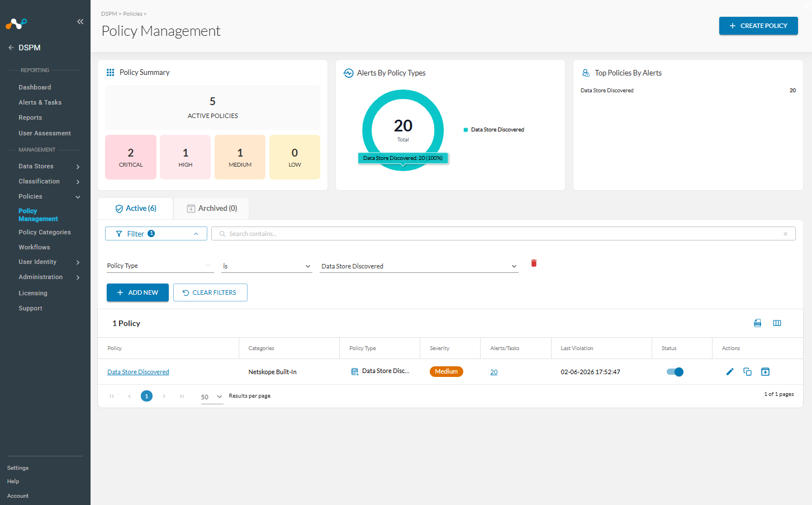
Task: Disable the Data Store Discovered policy status toggle
Action: click(675, 372)
